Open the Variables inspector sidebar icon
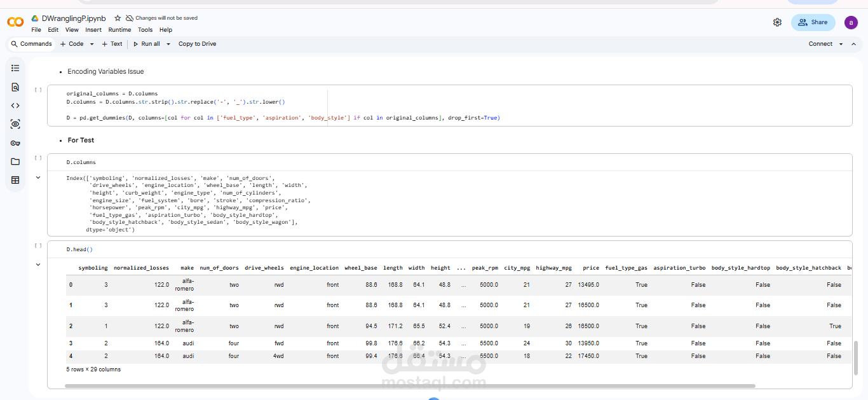The height and width of the screenshot is (400, 868). 15,124
